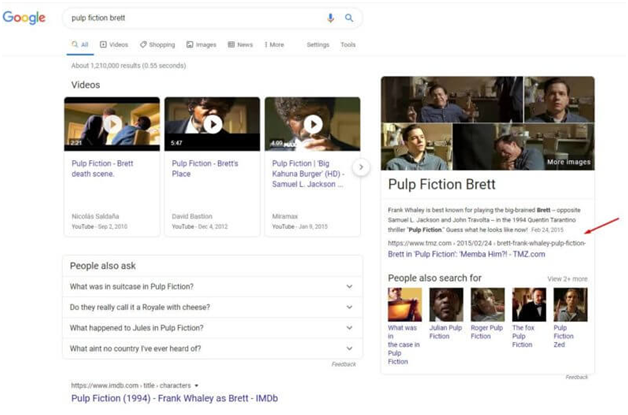Open 'Pulp Fiction | Big Kahuna Burger' link
628x415 pixels.
(x=308, y=174)
